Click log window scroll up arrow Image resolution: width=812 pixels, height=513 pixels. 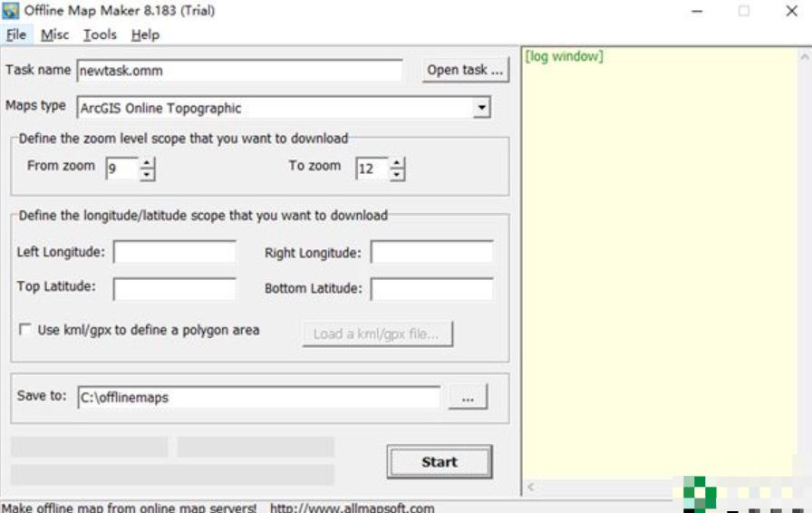pyautogui.click(x=804, y=56)
